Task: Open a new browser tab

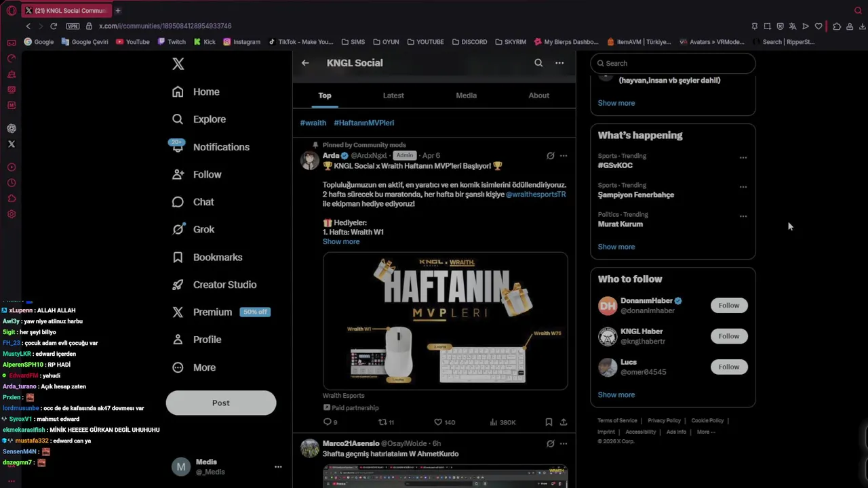Action: pos(117,11)
